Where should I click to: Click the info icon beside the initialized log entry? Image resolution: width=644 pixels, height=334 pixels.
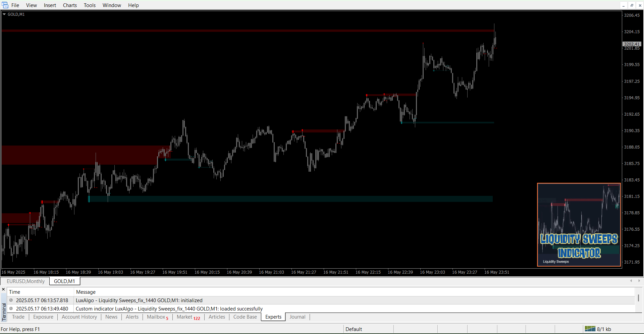tap(10, 300)
